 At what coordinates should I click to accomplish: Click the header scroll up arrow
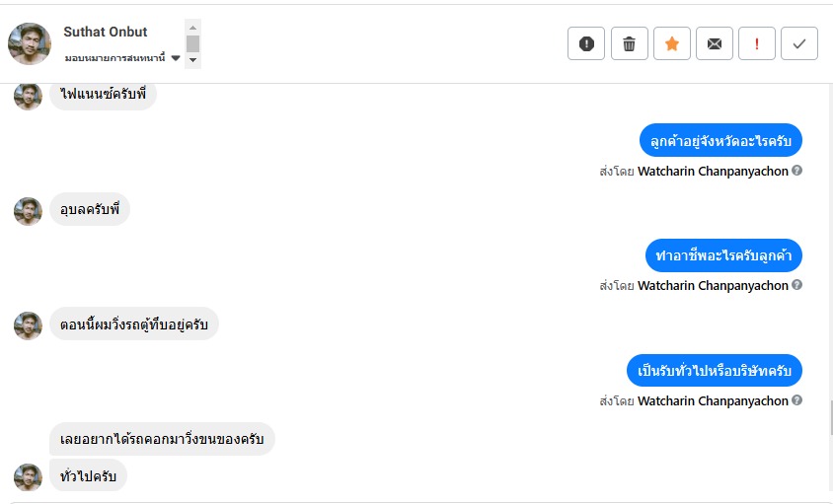193,27
